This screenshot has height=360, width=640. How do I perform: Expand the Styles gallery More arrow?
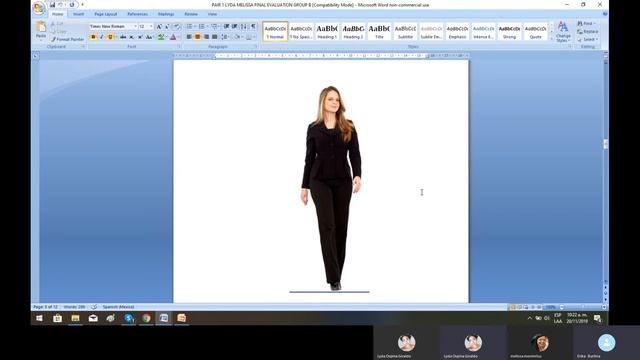coord(551,39)
